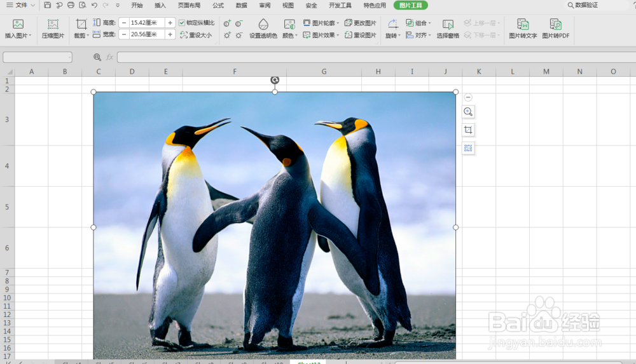Go to the 审阅 tab
636x364 pixels.
click(x=265, y=5)
